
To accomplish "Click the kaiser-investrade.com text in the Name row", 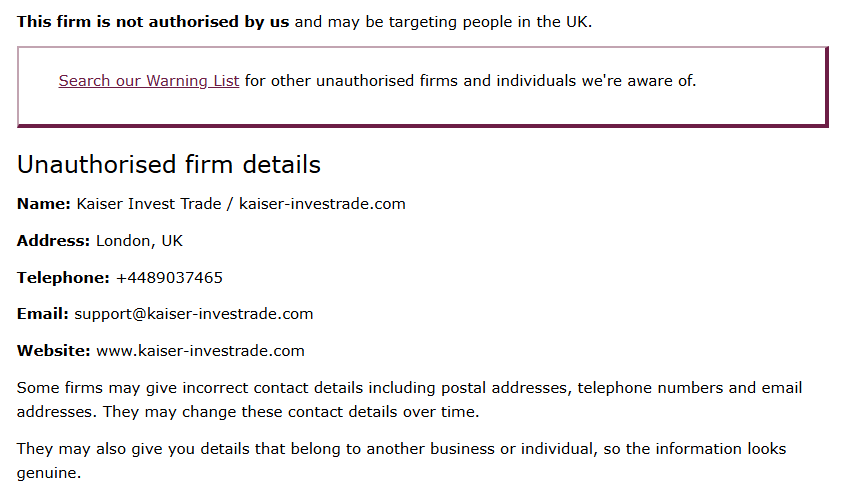I will (x=322, y=204).
